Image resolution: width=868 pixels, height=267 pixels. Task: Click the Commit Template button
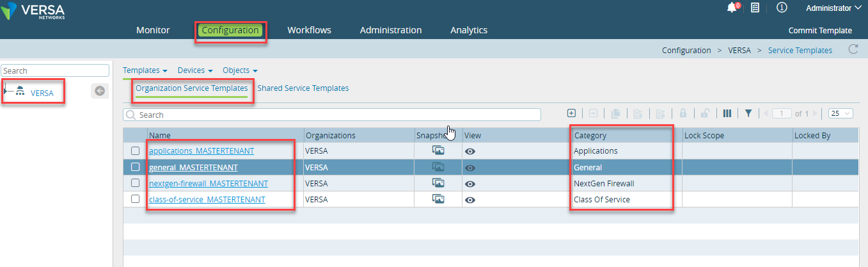pyautogui.click(x=820, y=30)
